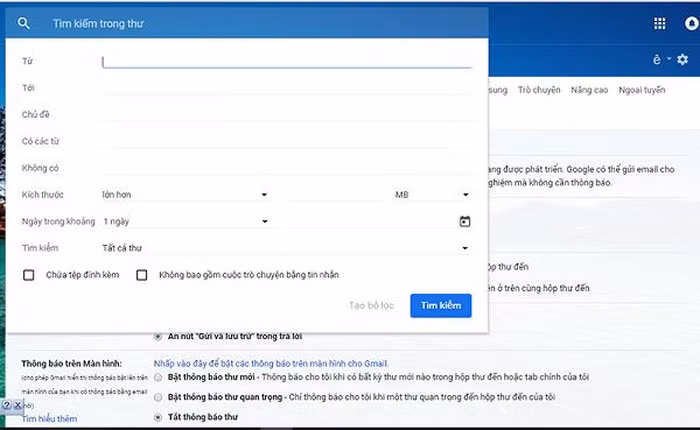Switch to the "Nâng cao" settings tab
700x430 pixels.
pyautogui.click(x=589, y=90)
